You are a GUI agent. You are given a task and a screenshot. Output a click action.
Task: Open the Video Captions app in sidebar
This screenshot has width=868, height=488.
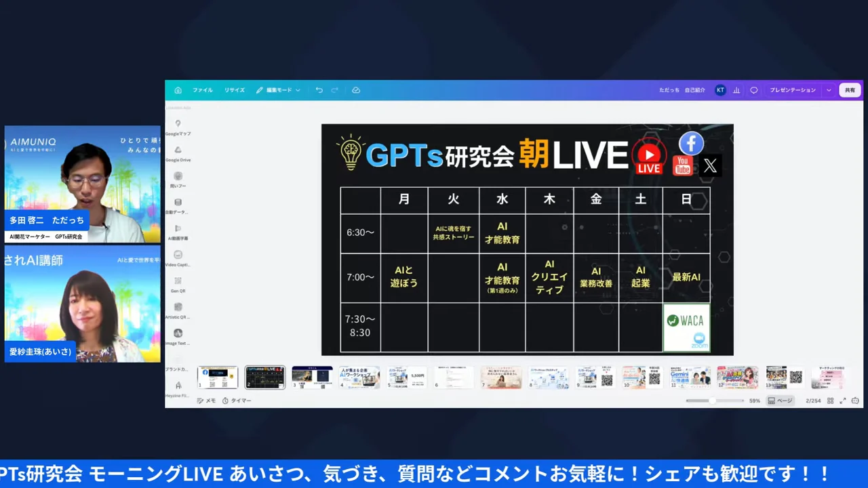[x=178, y=258]
